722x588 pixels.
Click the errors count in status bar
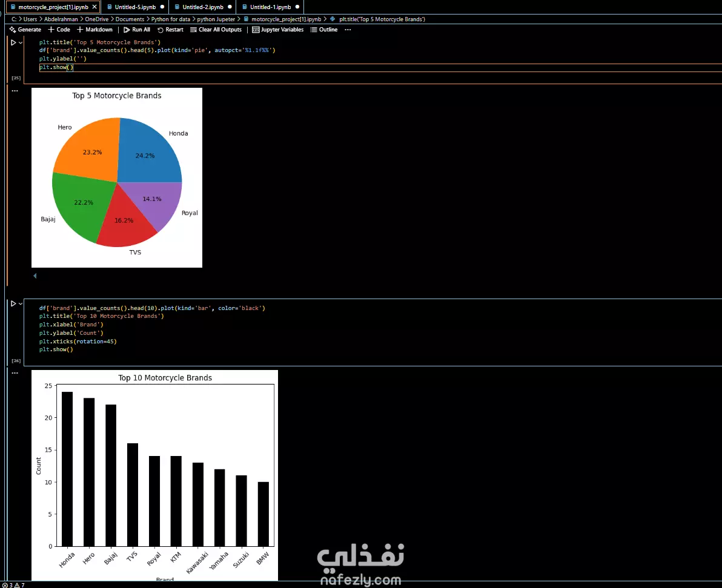[7, 585]
